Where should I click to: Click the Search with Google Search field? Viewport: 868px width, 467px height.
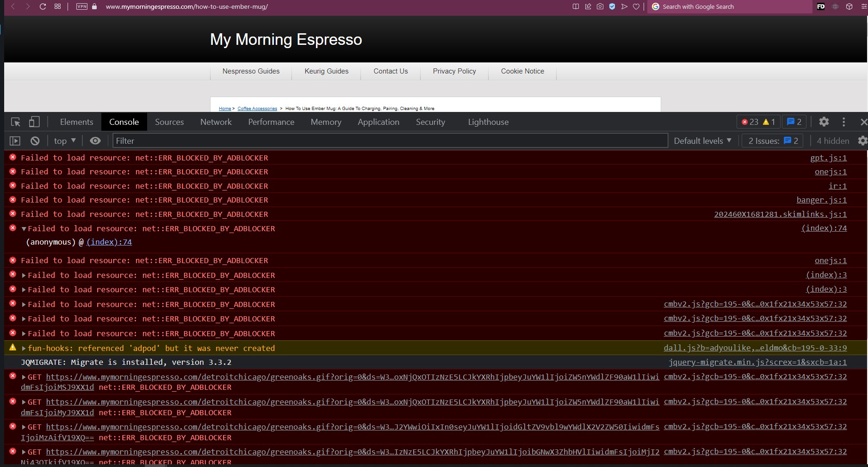730,6
